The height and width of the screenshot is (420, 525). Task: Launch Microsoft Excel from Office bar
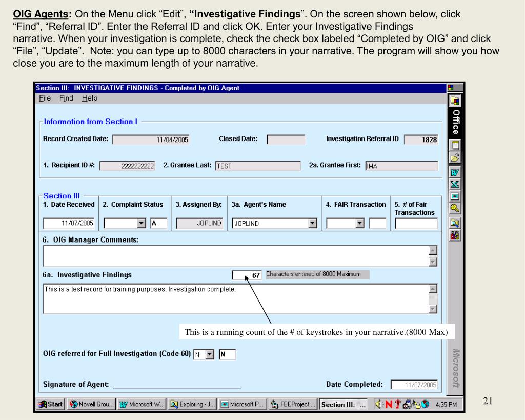pyautogui.click(x=455, y=185)
